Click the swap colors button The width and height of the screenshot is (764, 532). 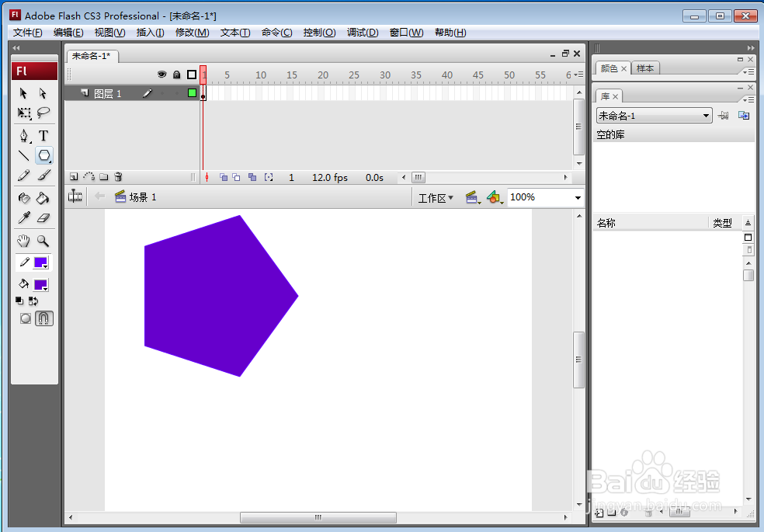click(33, 301)
